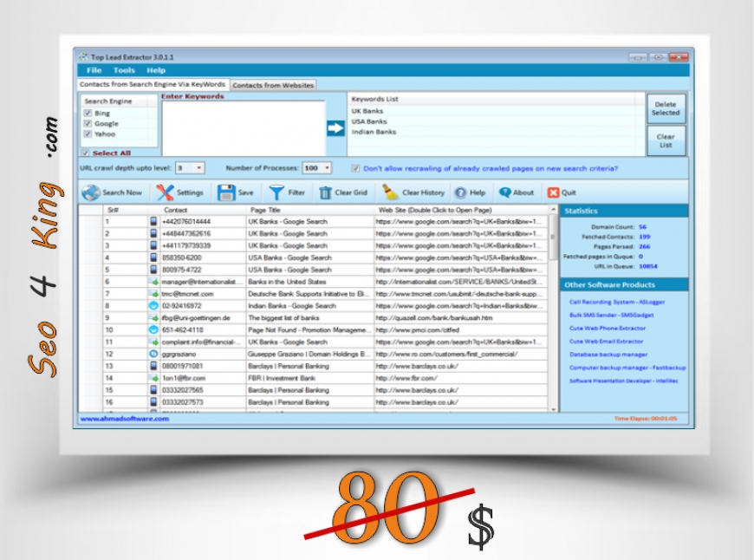754x560 pixels.
Task: Click the Clear List button
Action: [666, 140]
